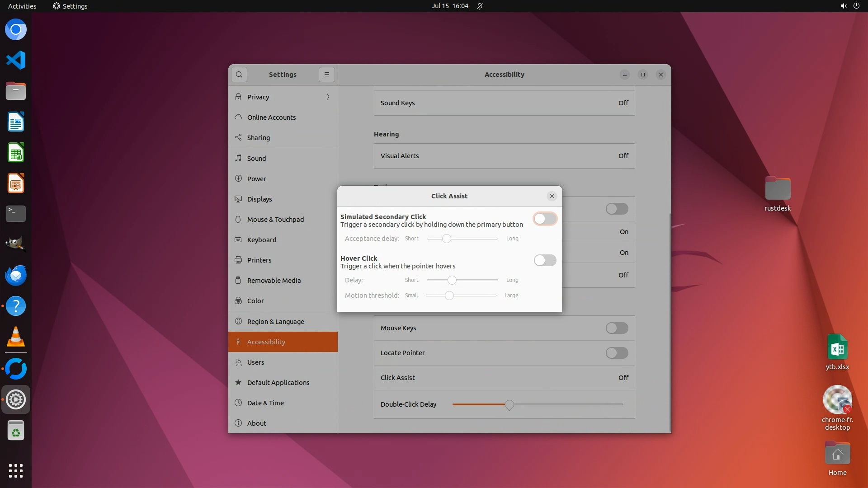868x488 pixels.
Task: Open the Settings hamburger menu
Action: [326, 75]
